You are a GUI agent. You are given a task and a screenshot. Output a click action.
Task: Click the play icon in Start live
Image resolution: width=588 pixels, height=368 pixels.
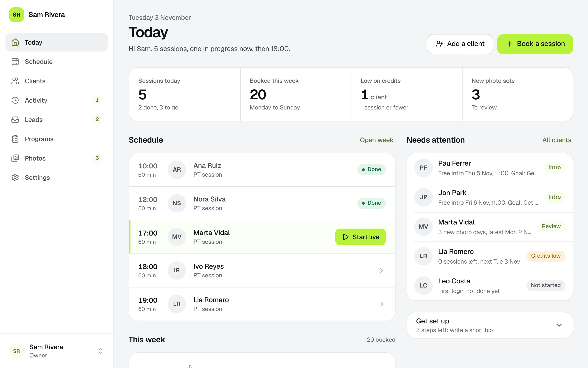click(345, 237)
